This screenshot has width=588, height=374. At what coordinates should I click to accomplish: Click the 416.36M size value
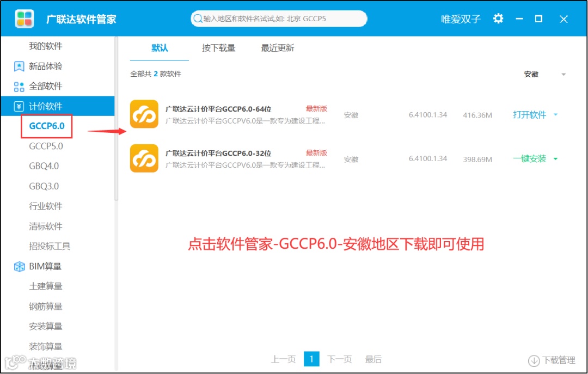tap(477, 115)
